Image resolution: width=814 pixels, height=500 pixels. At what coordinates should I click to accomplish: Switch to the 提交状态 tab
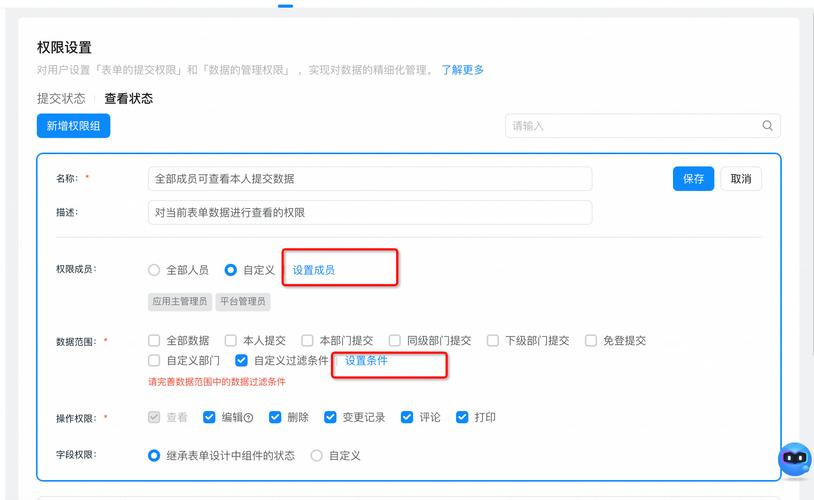(61, 98)
